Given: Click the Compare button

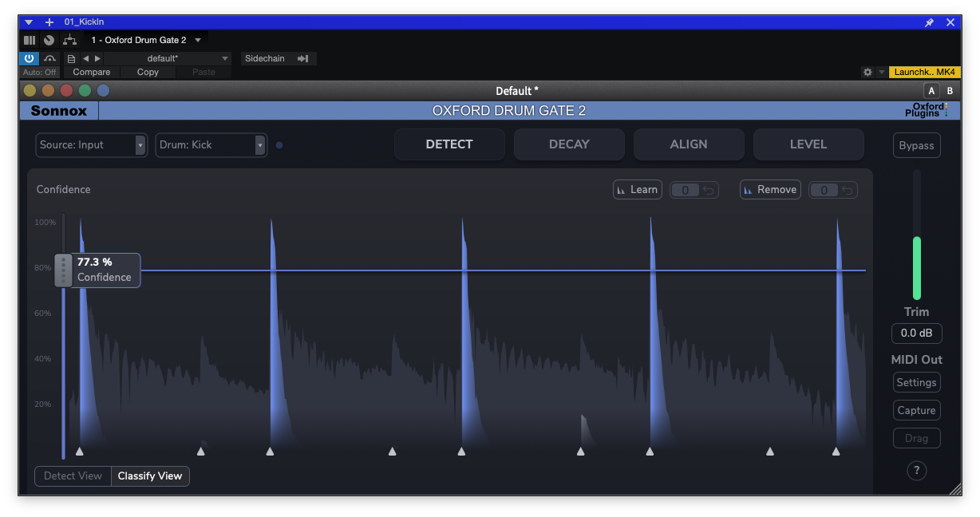Looking at the screenshot, I should coord(92,72).
